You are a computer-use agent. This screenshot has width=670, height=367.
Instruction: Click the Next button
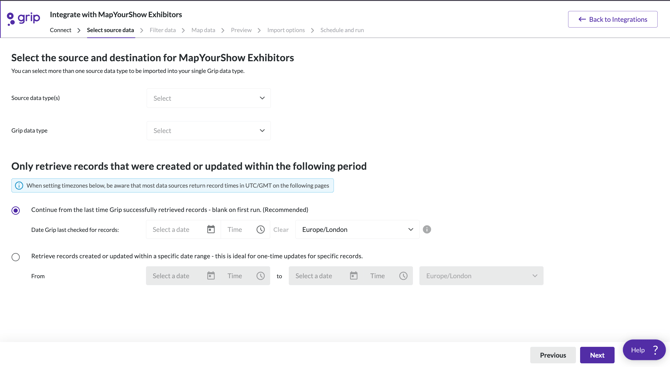pyautogui.click(x=597, y=355)
